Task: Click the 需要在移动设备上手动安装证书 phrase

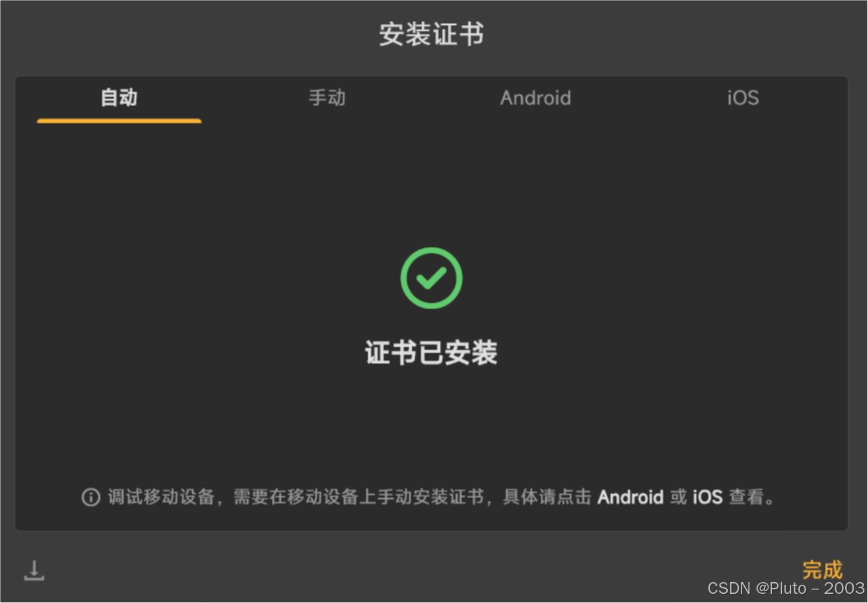Action: (359, 498)
